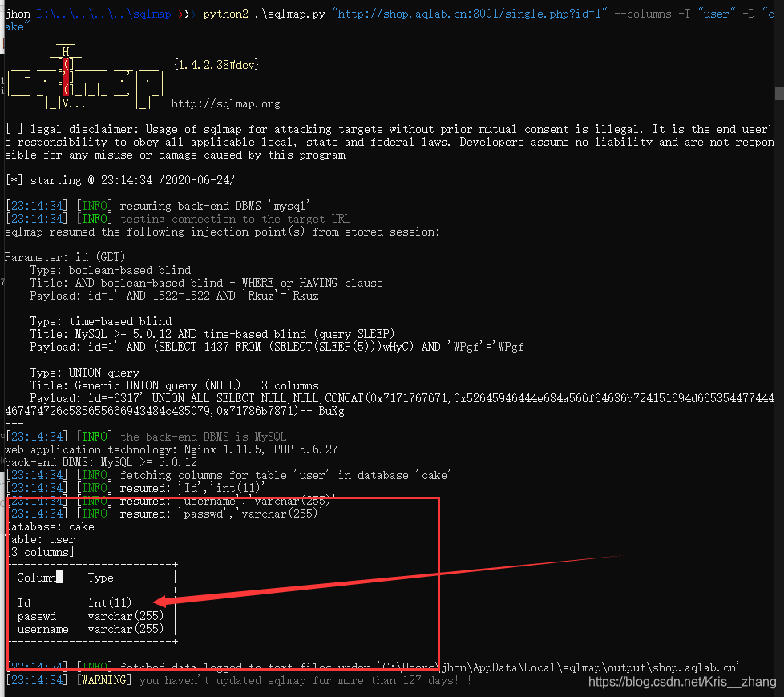Click "Type: boolean-based blind" line
The width and height of the screenshot is (784, 697).
[111, 270]
